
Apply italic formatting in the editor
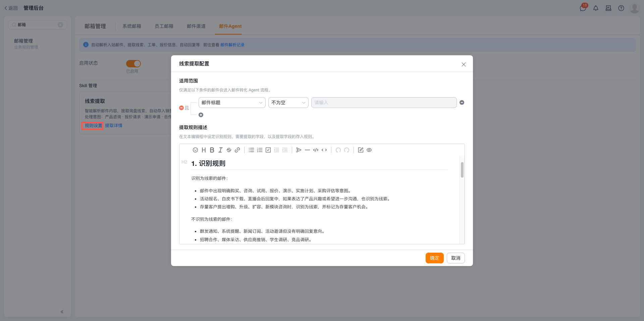click(x=220, y=150)
